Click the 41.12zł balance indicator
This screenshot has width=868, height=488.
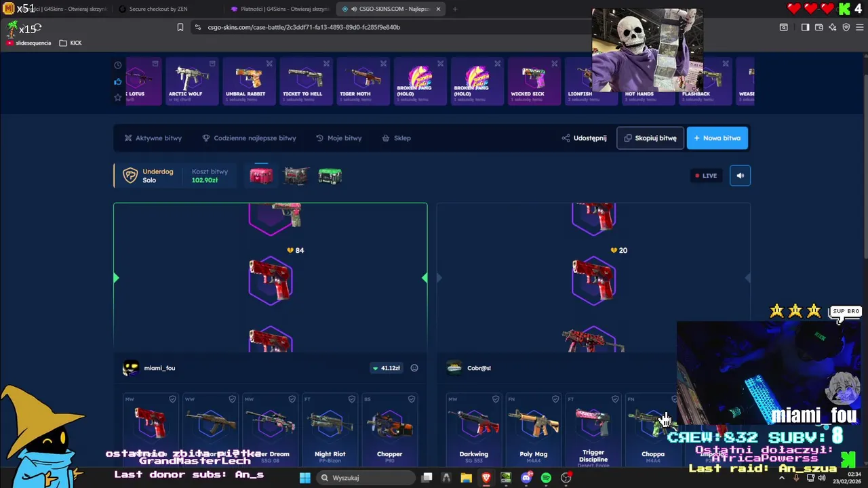coord(387,368)
